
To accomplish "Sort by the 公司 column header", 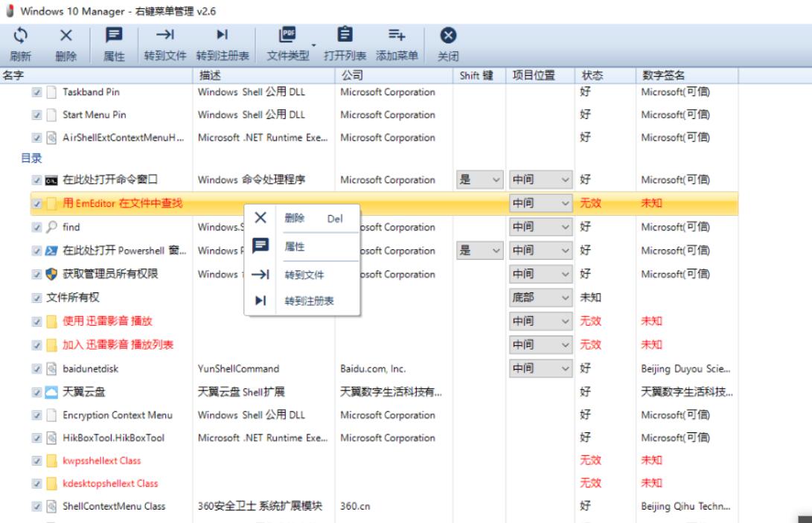I will pos(394,76).
